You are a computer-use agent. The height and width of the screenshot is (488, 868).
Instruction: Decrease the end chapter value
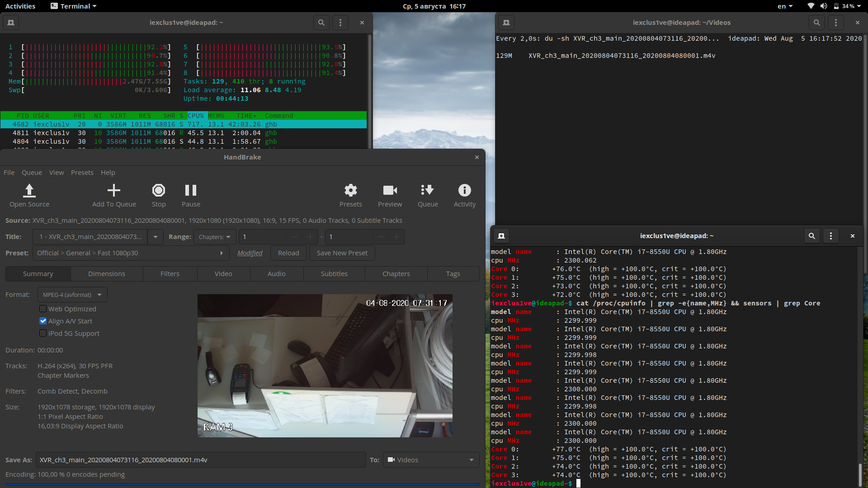point(381,237)
